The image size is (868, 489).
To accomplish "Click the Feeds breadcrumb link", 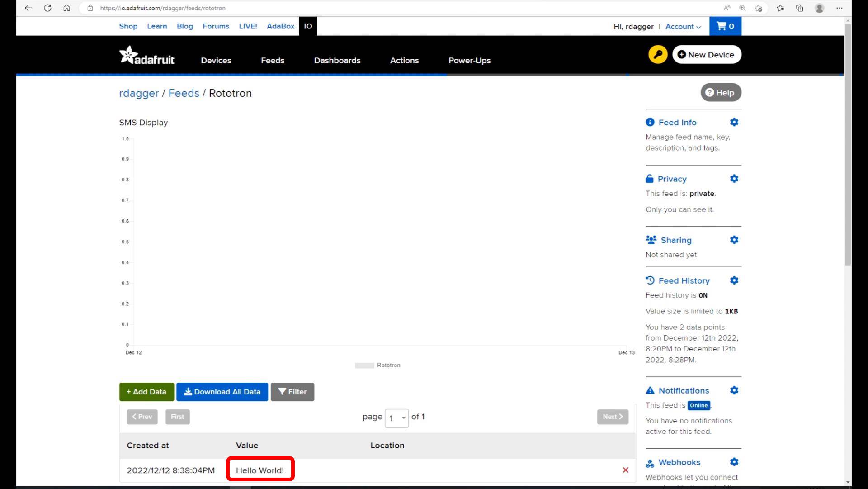I will coord(184,93).
